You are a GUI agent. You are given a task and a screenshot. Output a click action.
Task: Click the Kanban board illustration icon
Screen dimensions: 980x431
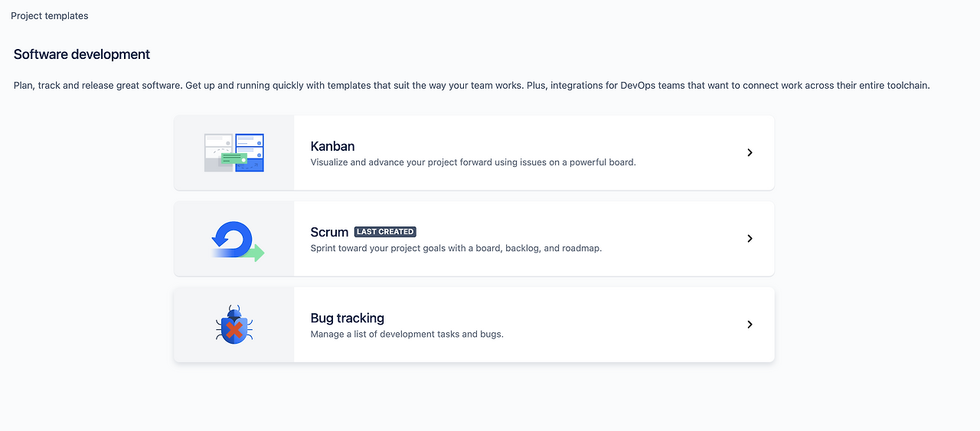pos(234,152)
